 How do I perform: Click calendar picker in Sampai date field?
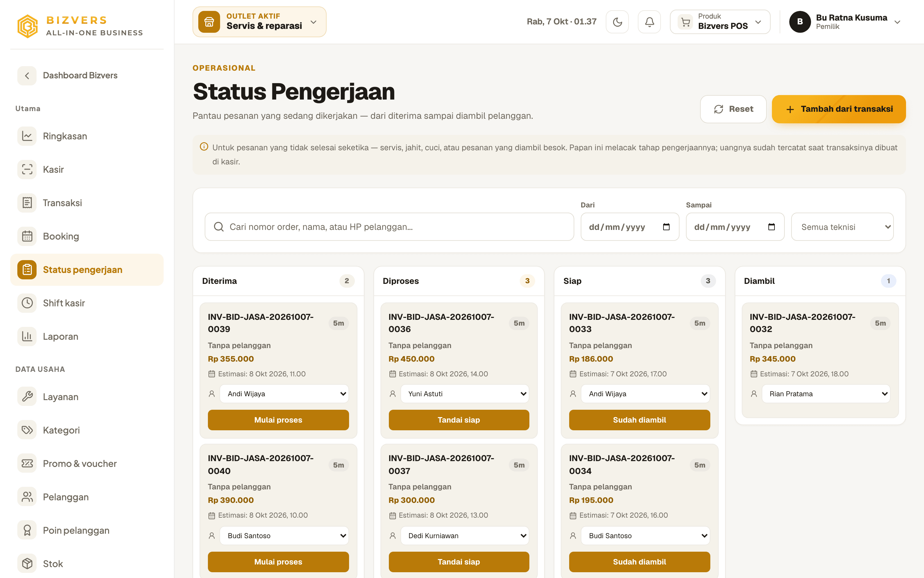[771, 227]
